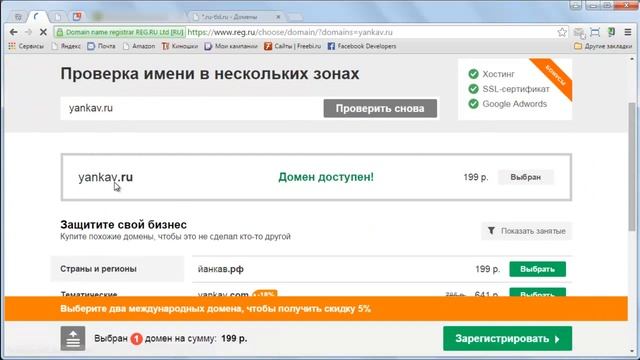Image resolution: width=640 pixels, height=360 pixels.
Task: Open the Киношки bookmark
Action: point(180,46)
